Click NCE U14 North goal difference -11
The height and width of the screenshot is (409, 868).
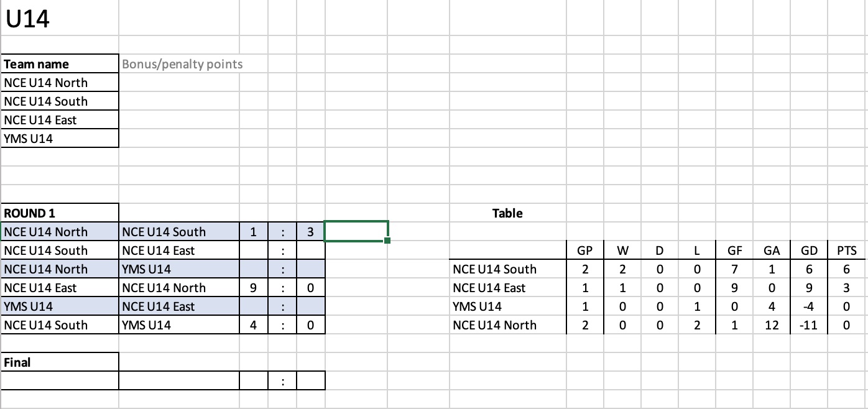click(x=809, y=325)
